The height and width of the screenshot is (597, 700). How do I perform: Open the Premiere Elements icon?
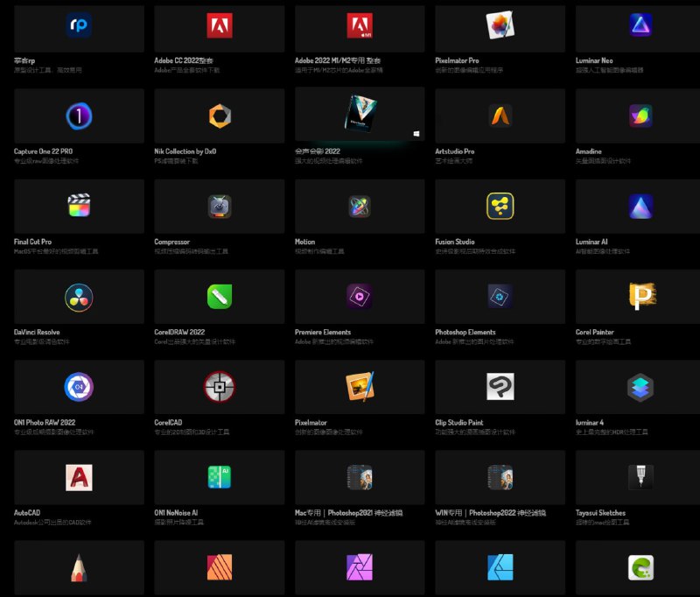pyautogui.click(x=360, y=297)
